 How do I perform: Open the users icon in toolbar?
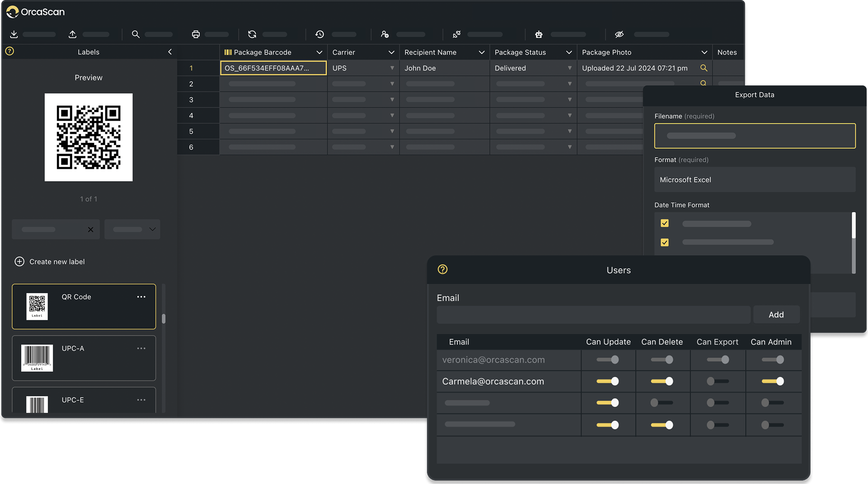[385, 35]
